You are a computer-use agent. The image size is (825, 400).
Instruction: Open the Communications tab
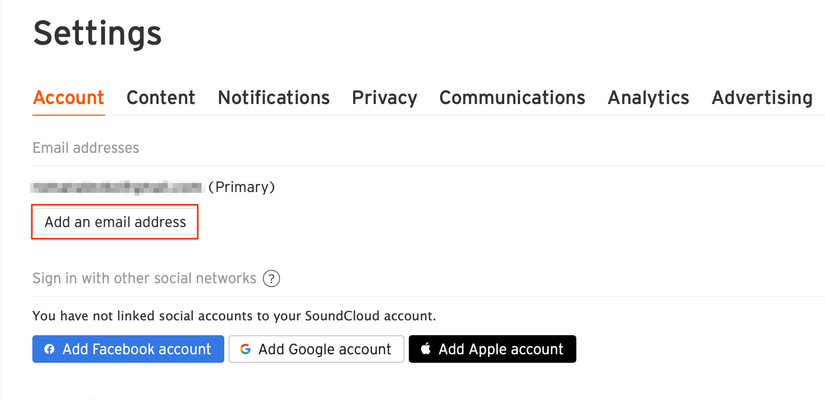(512, 97)
